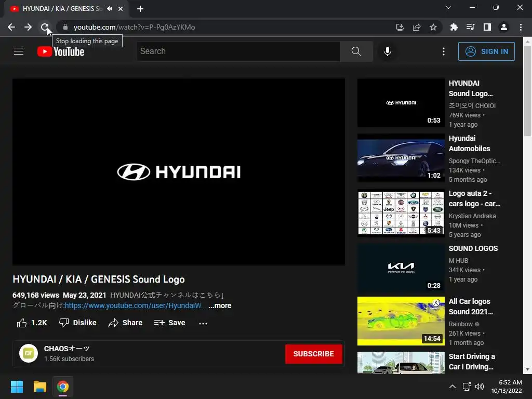This screenshot has width=532, height=399.
Task: Open YouTube settings three-dot menu
Action: [x=444, y=51]
